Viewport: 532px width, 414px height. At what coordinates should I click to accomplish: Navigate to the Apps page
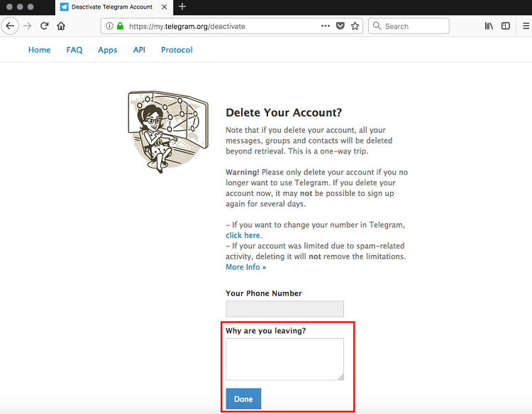pos(108,50)
